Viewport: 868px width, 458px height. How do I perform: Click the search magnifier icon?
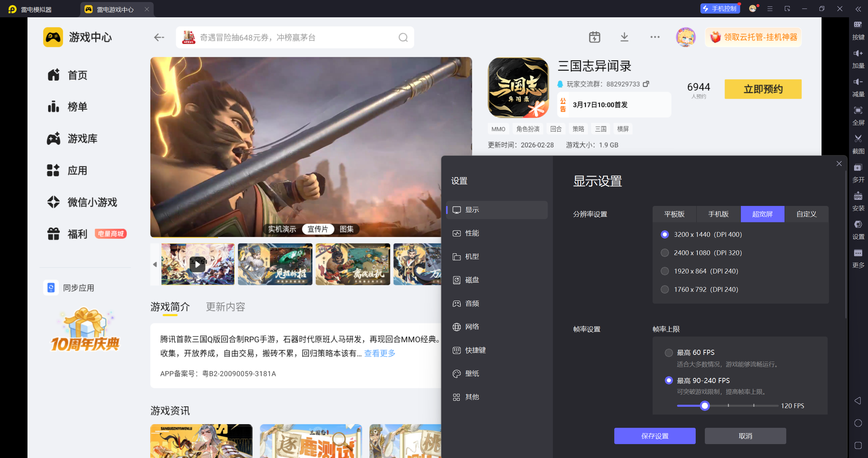point(403,37)
